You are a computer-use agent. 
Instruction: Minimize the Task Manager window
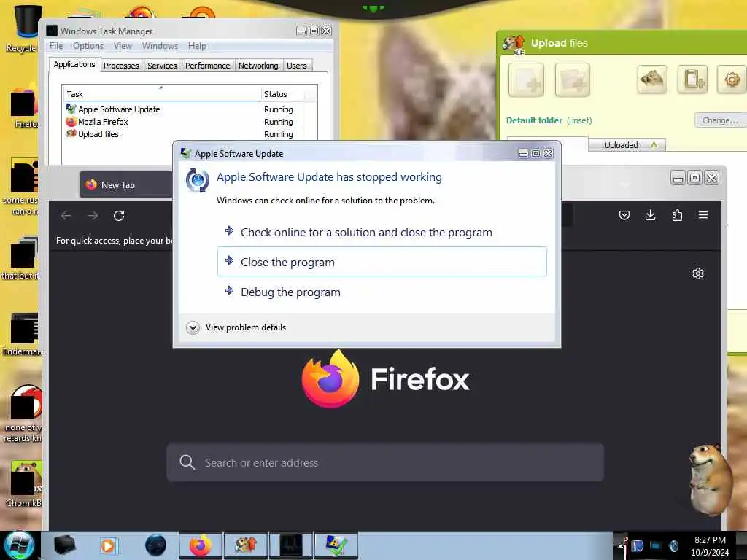tap(301, 31)
